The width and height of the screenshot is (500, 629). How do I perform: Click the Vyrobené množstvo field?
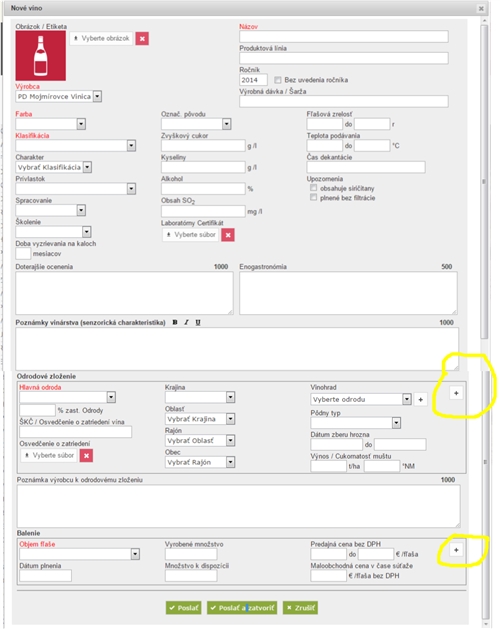point(191,554)
